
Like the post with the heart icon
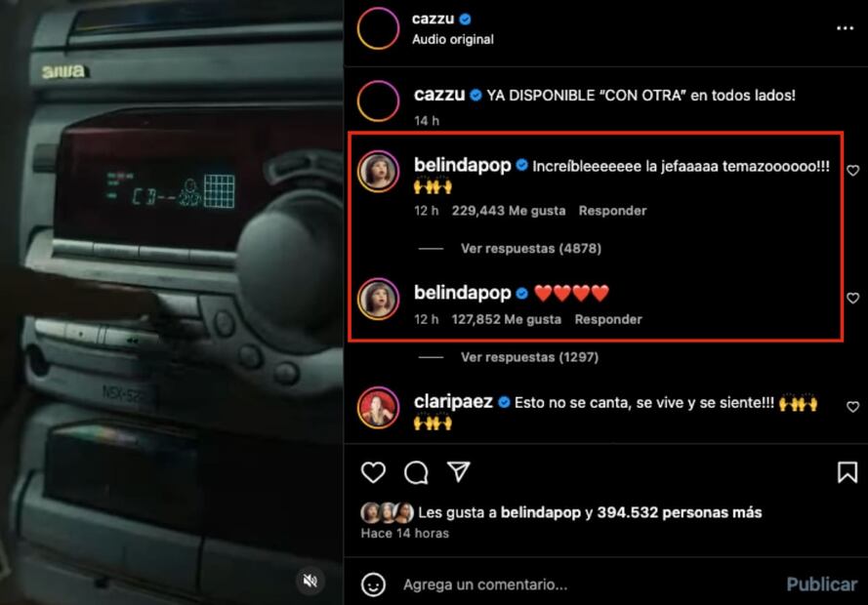click(373, 472)
